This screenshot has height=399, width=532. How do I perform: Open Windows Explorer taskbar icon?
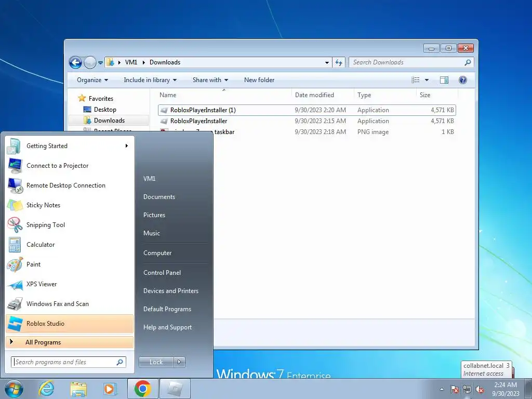(x=78, y=389)
